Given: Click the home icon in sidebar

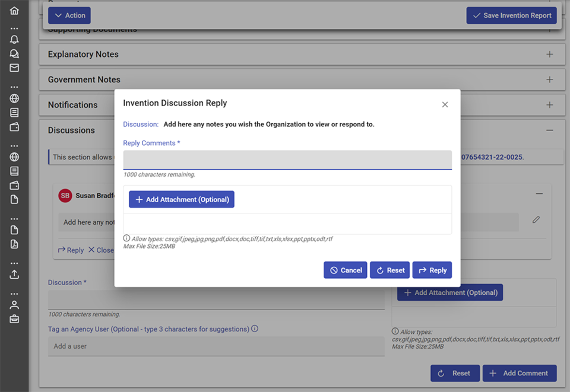Looking at the screenshot, I should pyautogui.click(x=14, y=11).
